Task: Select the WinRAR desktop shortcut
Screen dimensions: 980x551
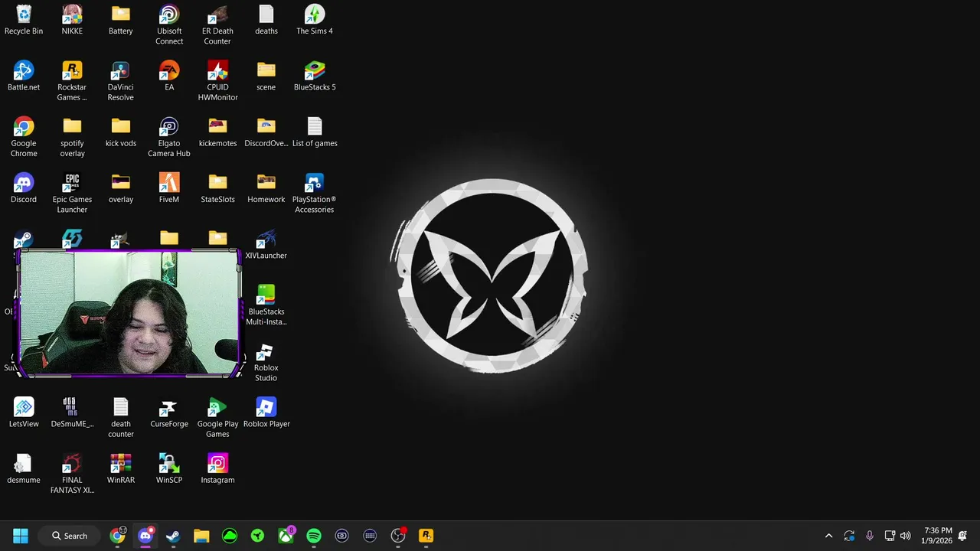Action: [x=121, y=468]
